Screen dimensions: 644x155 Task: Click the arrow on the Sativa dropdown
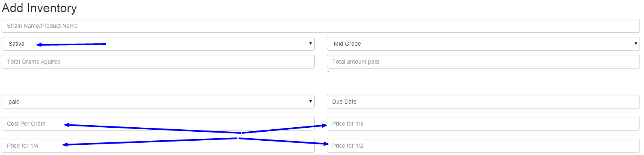tap(310, 44)
